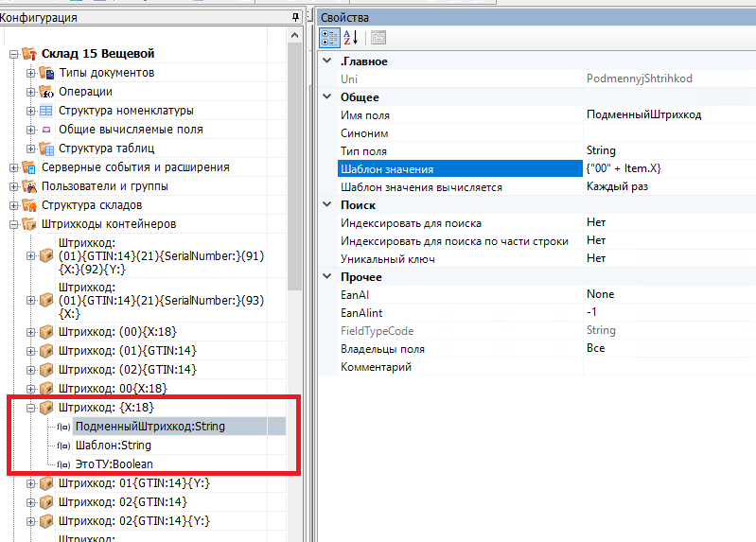The height and width of the screenshot is (542, 756).
Task: Click function icon beside Шаблон:String
Action: click(63, 446)
